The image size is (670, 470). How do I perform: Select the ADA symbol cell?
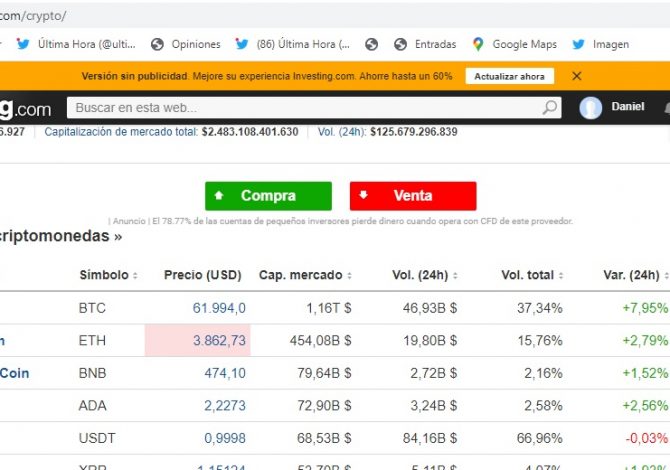pos(92,405)
